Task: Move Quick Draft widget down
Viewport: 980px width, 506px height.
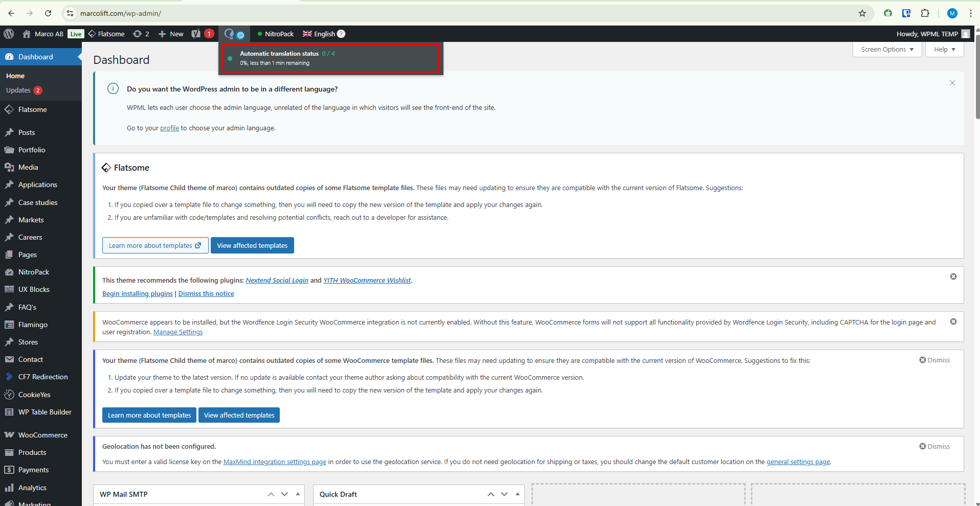Action: coord(504,494)
